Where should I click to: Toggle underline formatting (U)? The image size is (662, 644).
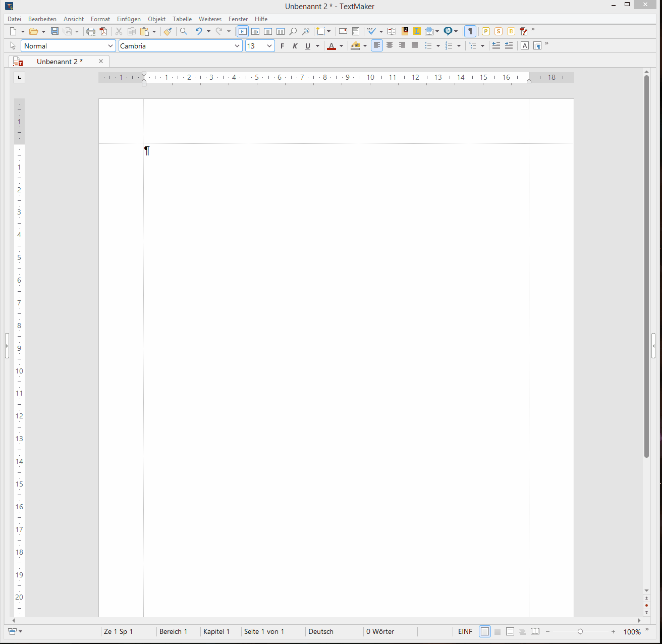[x=308, y=46]
